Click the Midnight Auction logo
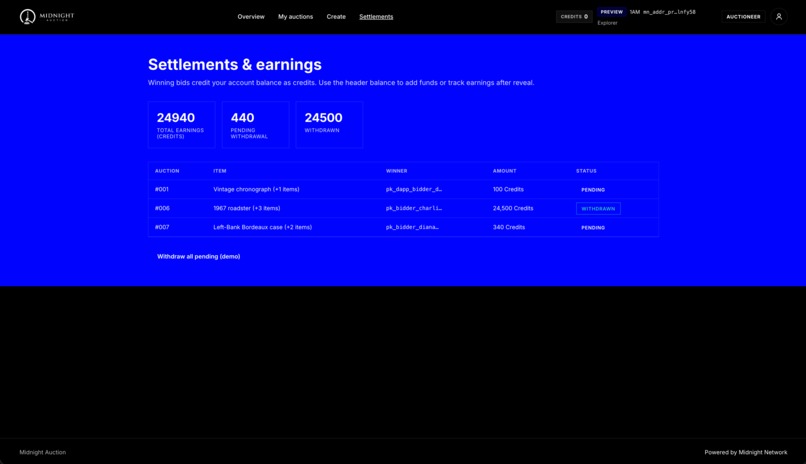This screenshot has width=806, height=464. (x=47, y=16)
